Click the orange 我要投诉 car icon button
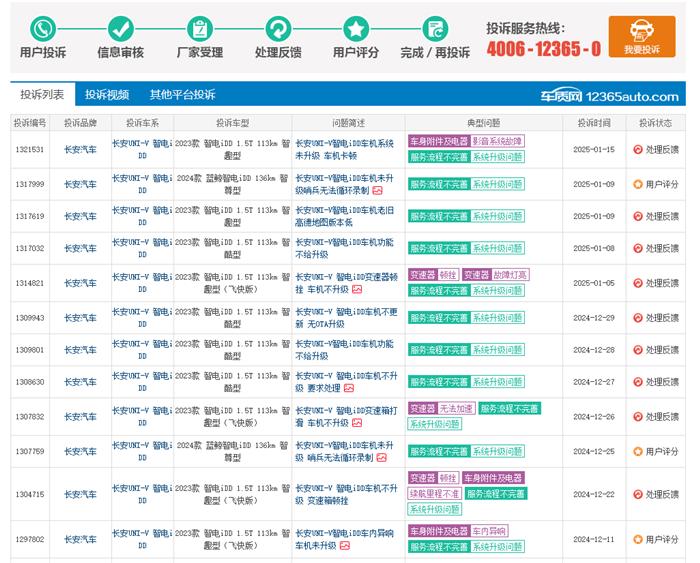 pos(641,36)
